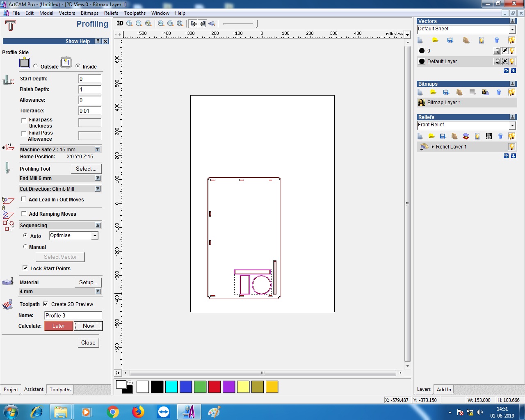The width and height of the screenshot is (525, 420).
Task: Expand the Default Sheet dropdown
Action: [x=512, y=29]
